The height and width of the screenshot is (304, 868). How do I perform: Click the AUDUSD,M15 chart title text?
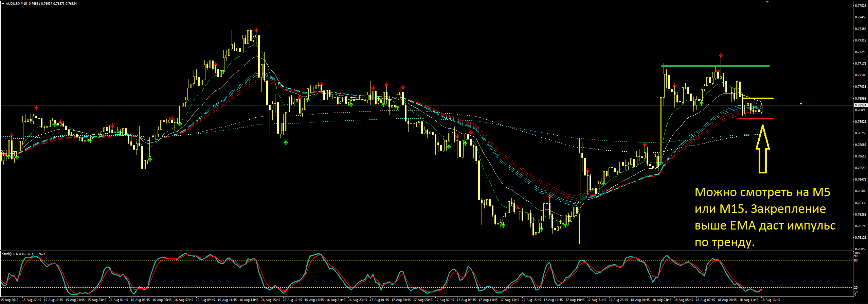17,4
